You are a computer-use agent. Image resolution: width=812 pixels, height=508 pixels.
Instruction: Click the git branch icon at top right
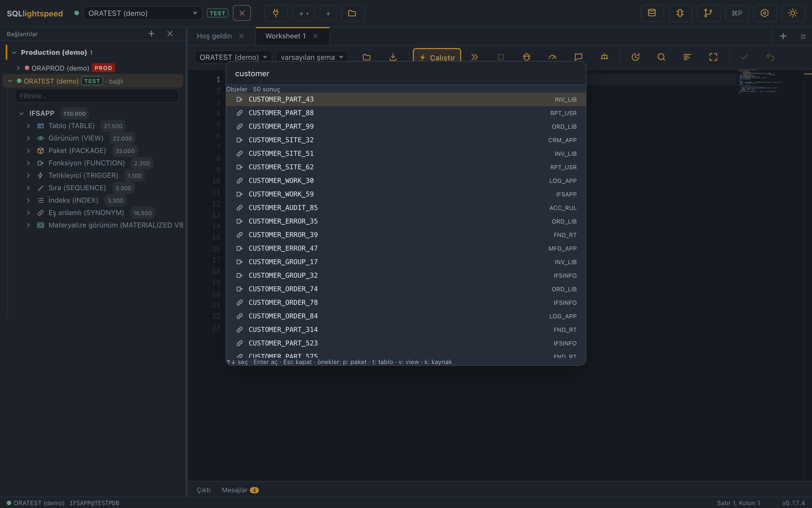708,13
